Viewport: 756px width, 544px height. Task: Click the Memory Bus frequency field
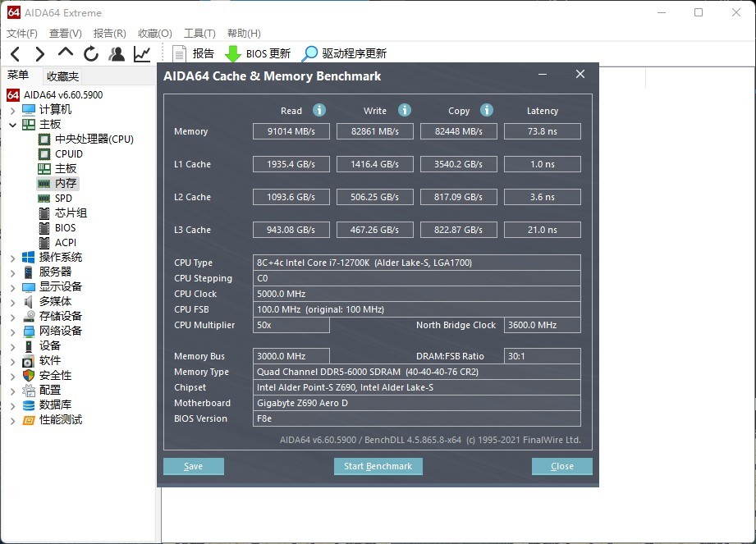coord(291,355)
